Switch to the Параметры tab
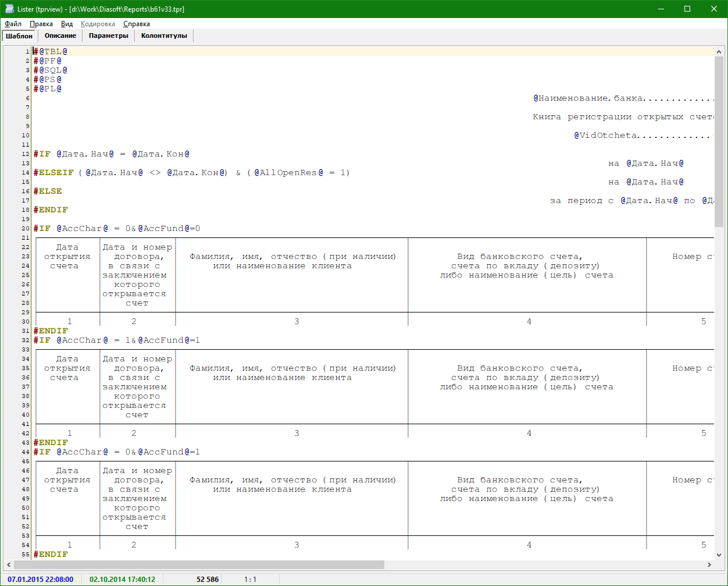 [x=108, y=36]
